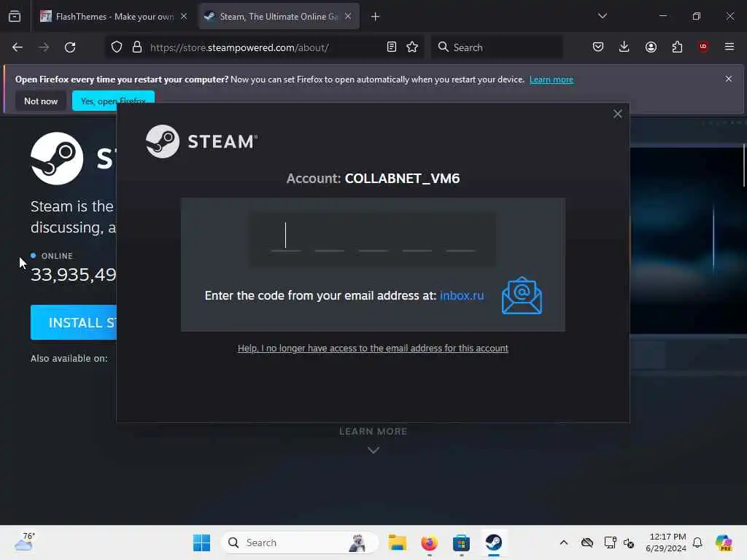Open the Pocket save icon

598,47
